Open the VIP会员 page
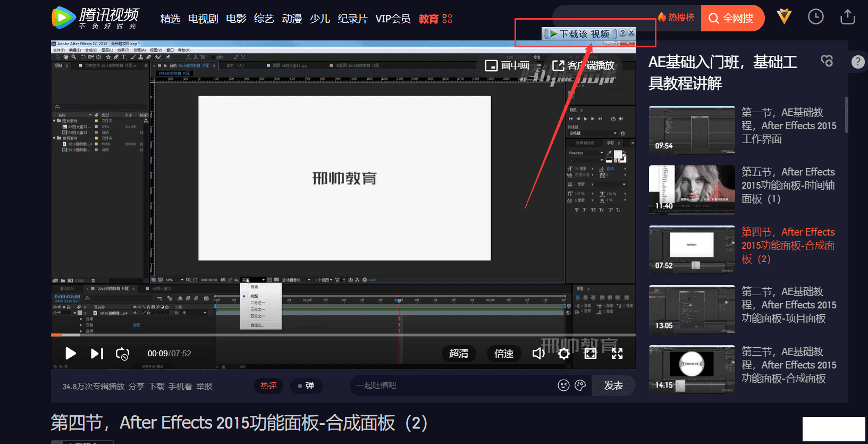 pyautogui.click(x=393, y=19)
